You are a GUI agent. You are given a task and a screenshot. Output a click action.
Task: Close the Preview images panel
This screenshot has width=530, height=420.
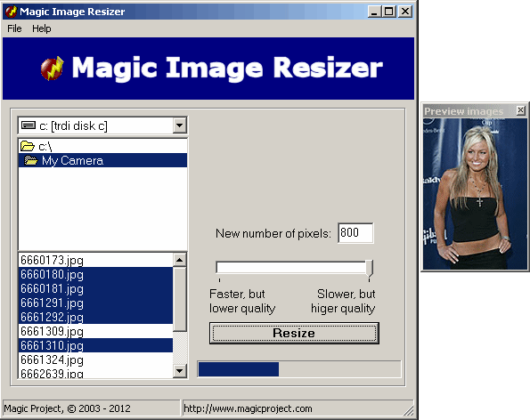click(x=520, y=110)
